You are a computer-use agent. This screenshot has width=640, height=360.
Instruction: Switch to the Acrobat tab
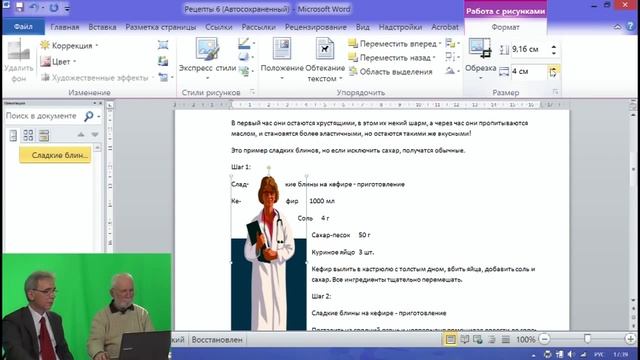point(445,27)
